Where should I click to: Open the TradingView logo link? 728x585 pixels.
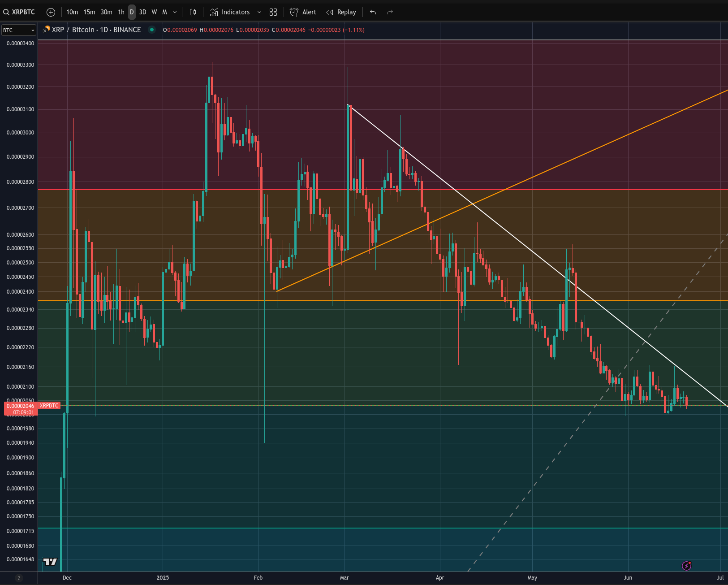point(50,562)
